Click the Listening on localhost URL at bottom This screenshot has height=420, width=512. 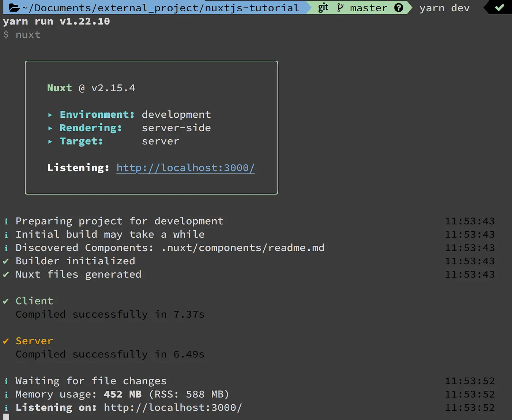tap(173, 408)
